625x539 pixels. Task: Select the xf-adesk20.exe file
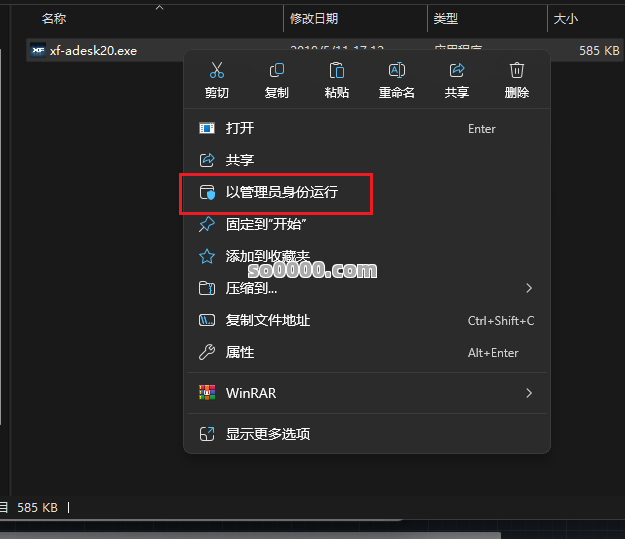coord(92,50)
